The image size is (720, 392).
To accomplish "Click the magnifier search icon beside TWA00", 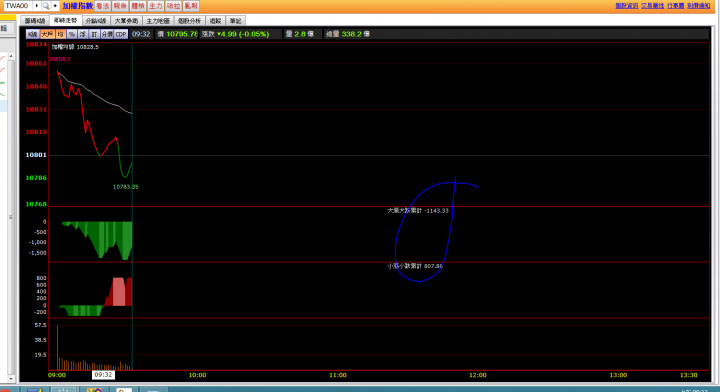I will 45,6.
